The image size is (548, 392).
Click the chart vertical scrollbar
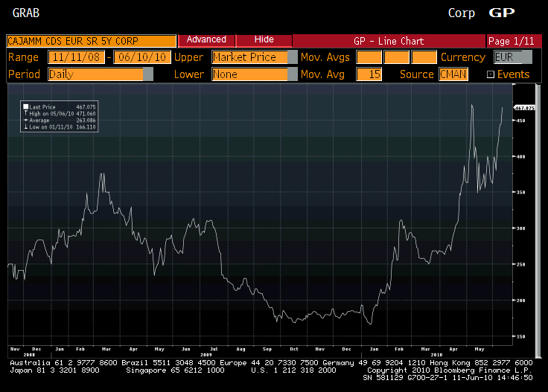(538, 220)
